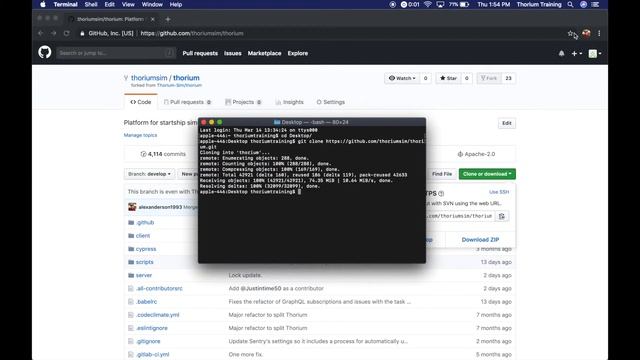Open the cypress folder
This screenshot has width=640, height=360.
tap(146, 249)
